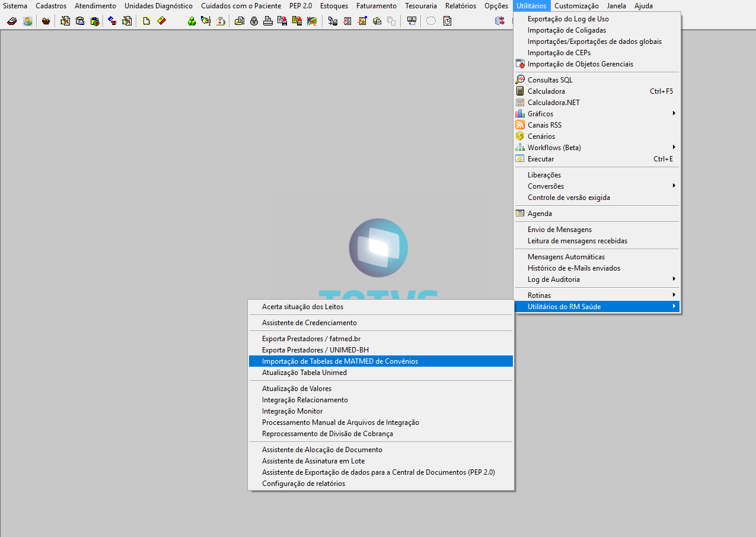The height and width of the screenshot is (537, 756).
Task: Click the empty circle toolbar icon
Action: pos(431,21)
